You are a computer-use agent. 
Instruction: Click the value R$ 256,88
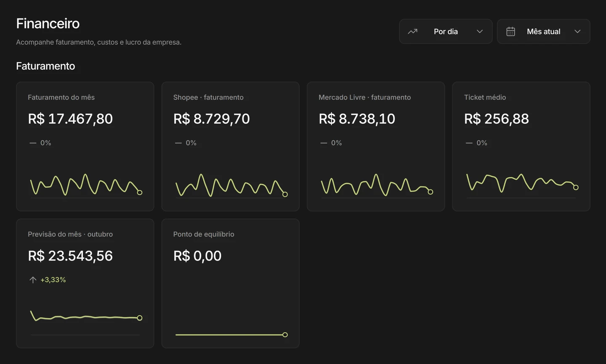497,119
